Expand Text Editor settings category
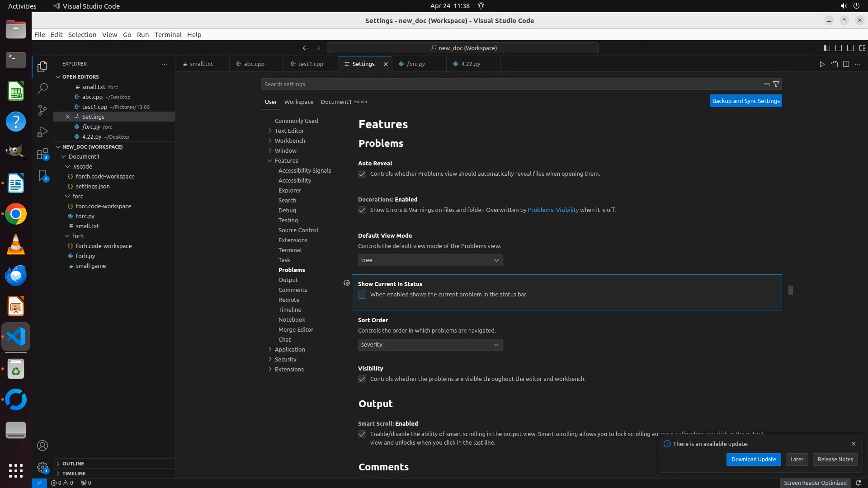Screen dimensions: 868x488 (289, 131)
